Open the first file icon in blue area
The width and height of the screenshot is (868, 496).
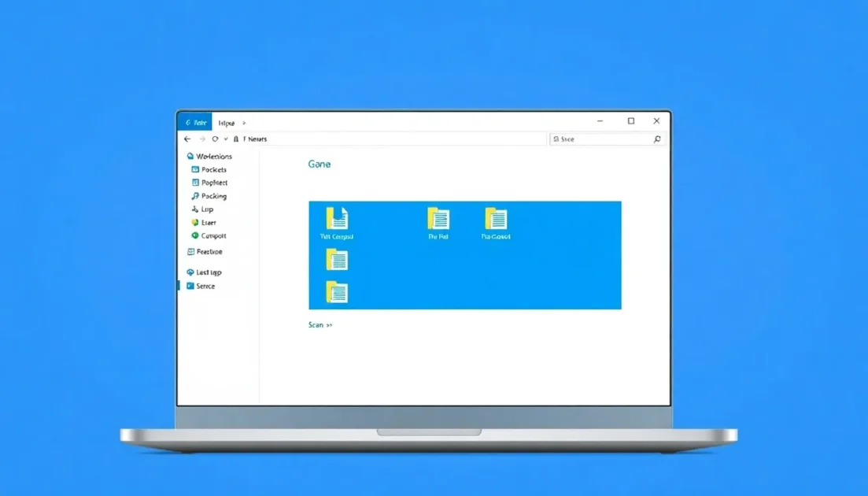(x=337, y=218)
